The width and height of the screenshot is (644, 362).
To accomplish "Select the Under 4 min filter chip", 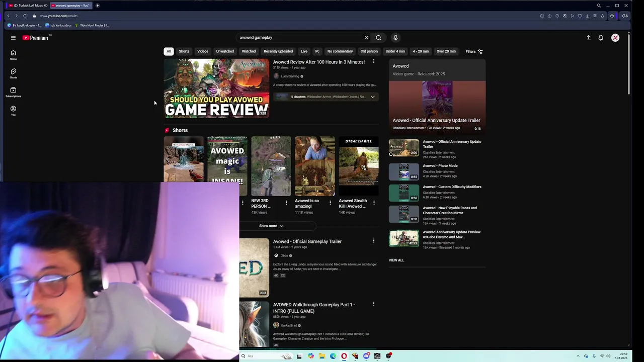I will pos(395,51).
